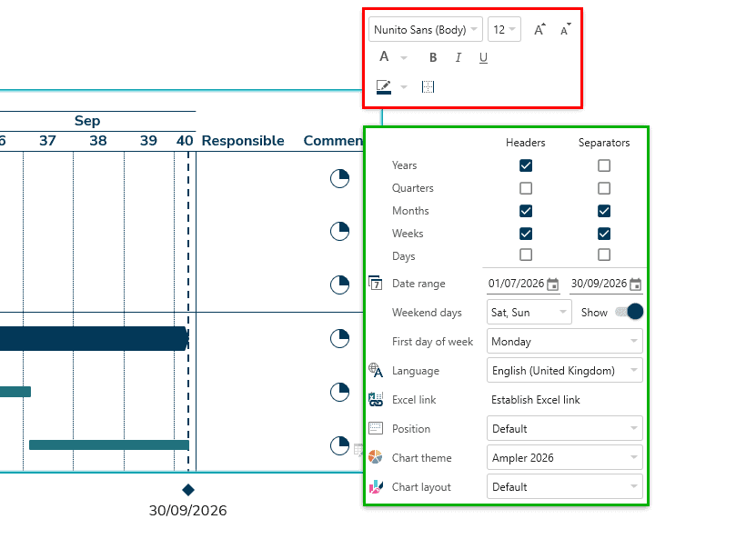Click the Chart theme pie icon
Image resolution: width=756 pixels, height=539 pixels.
(376, 457)
